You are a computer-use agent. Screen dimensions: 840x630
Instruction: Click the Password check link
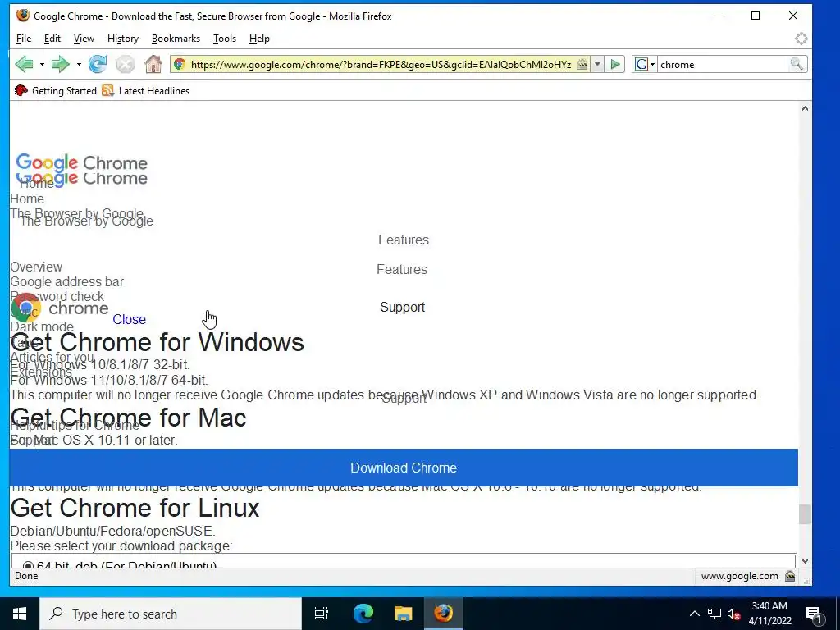tap(57, 296)
